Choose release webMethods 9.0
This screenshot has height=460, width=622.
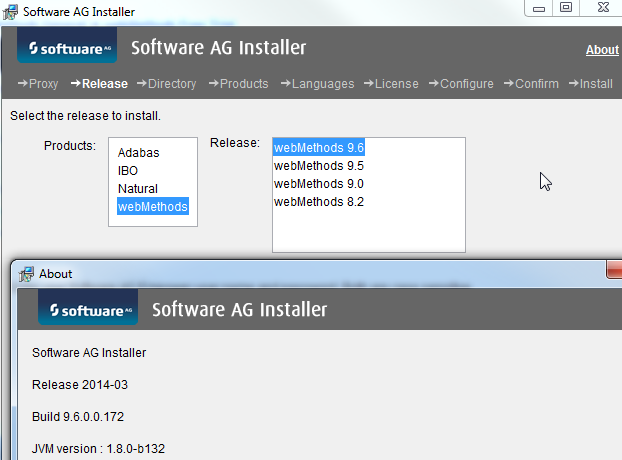(319, 184)
